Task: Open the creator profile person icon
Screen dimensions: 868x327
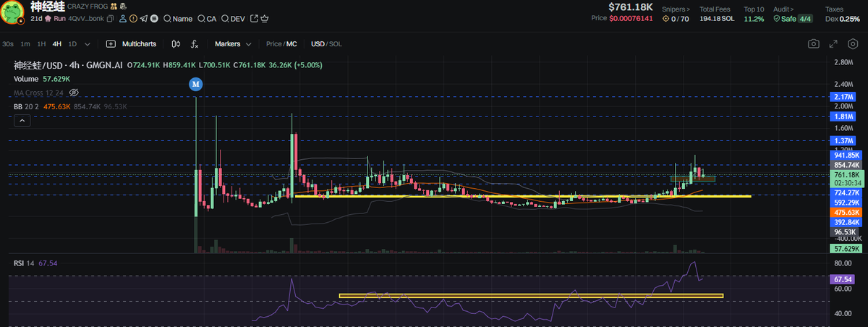Action: [x=123, y=19]
